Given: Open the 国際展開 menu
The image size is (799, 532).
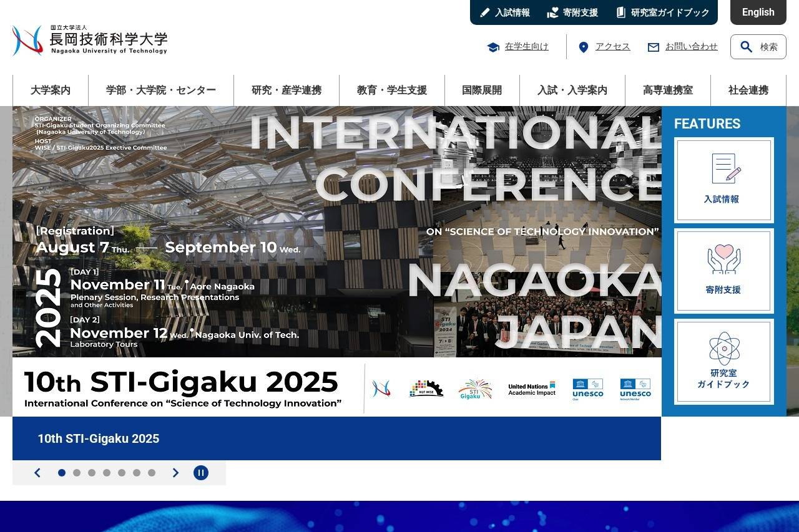Looking at the screenshot, I should (x=482, y=90).
